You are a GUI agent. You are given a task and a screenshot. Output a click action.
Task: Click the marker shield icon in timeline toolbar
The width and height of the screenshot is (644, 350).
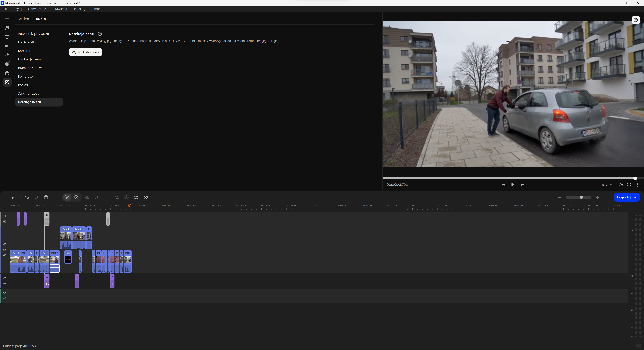(96, 197)
